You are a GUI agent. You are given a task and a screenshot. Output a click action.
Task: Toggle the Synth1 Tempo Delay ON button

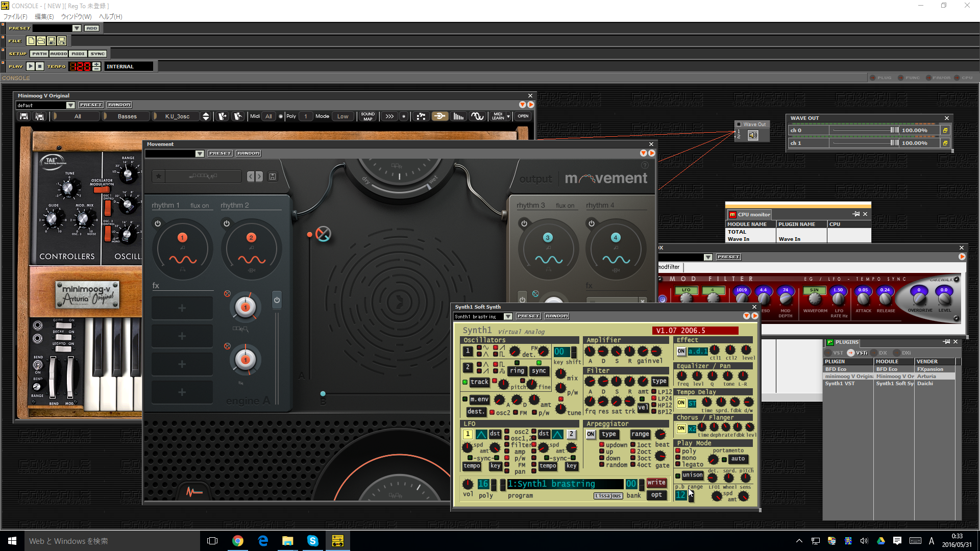click(x=681, y=403)
